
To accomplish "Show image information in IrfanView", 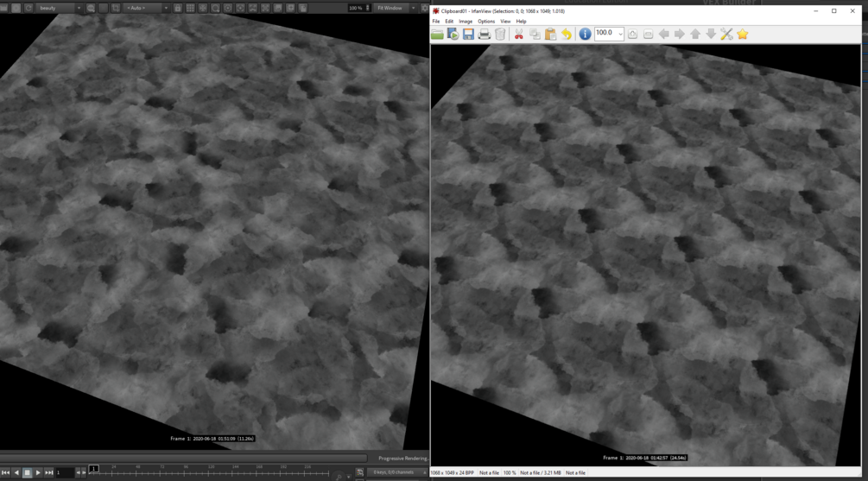I will (x=585, y=35).
